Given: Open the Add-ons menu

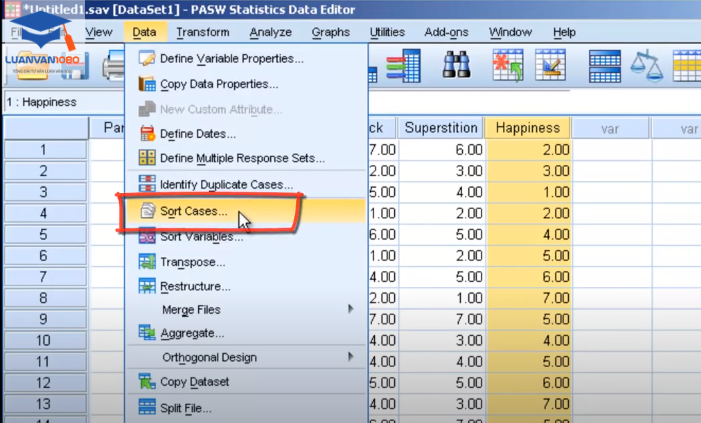Looking at the screenshot, I should pos(446,32).
